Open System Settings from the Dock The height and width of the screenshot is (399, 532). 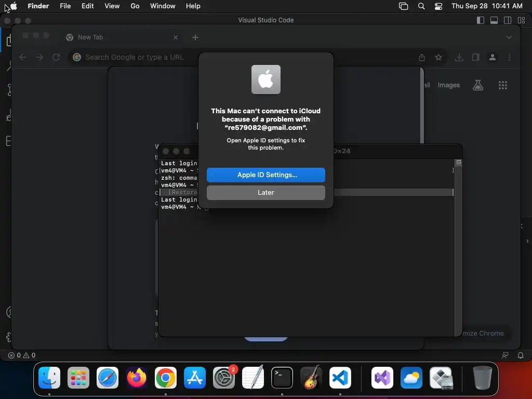click(224, 378)
